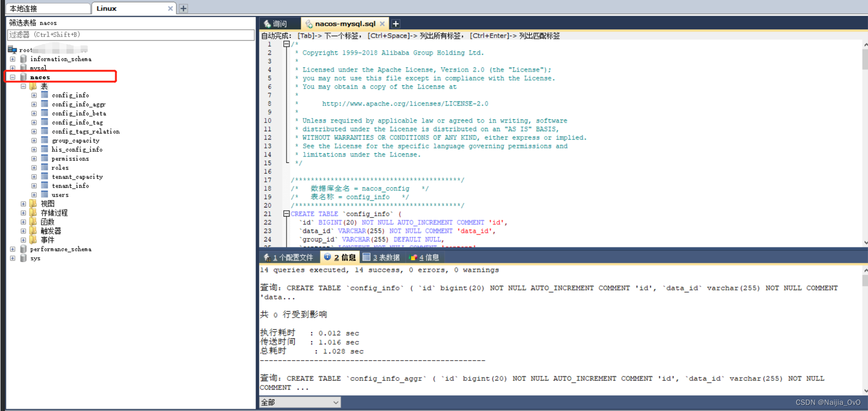Select the config_info_aggr table row
The image size is (868, 411).
tap(79, 104)
